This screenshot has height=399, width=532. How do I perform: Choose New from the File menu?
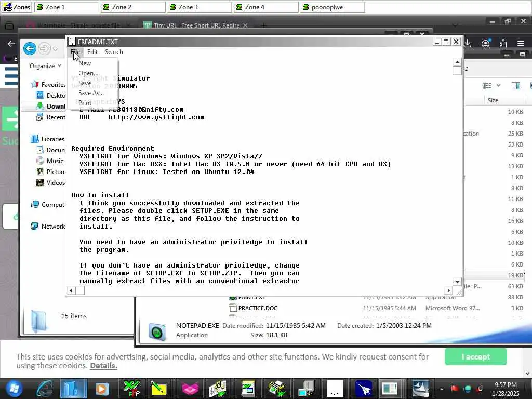[85, 63]
